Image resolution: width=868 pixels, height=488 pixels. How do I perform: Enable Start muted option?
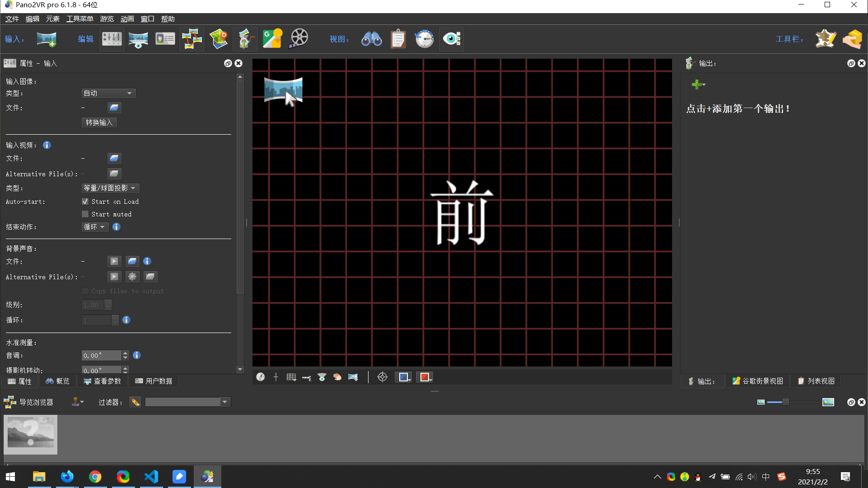pyautogui.click(x=85, y=214)
